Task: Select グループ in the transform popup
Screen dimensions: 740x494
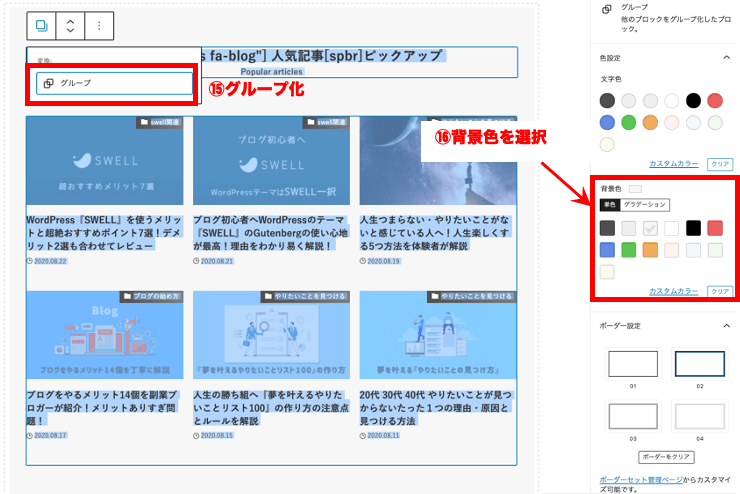Action: click(114, 83)
